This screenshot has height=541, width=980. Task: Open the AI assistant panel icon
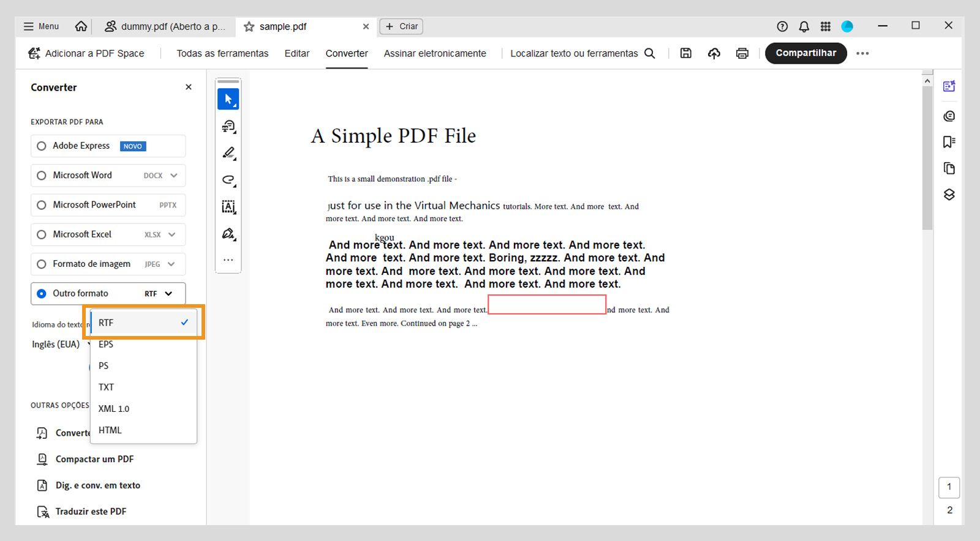949,86
